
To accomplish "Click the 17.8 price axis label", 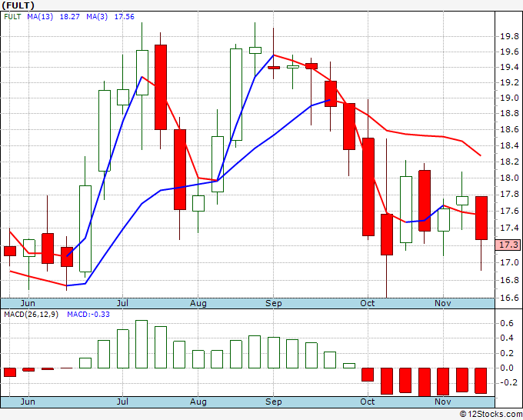I will (509, 195).
